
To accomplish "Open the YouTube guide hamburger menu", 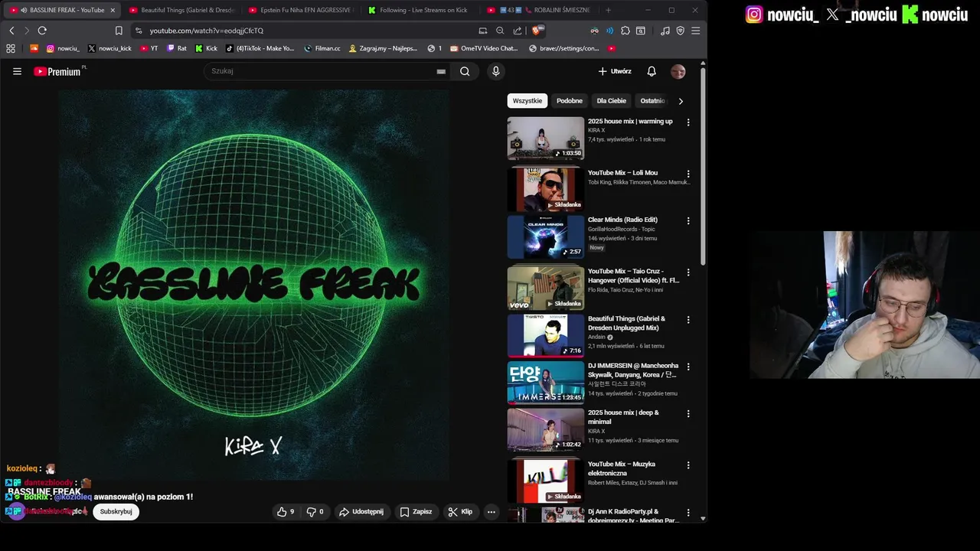I will point(17,71).
